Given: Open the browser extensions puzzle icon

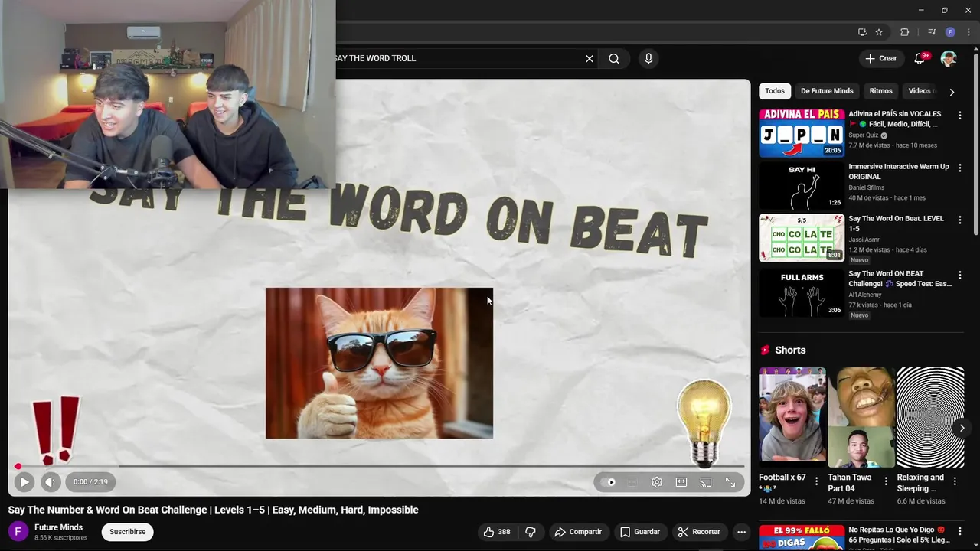Looking at the screenshot, I should (x=904, y=32).
